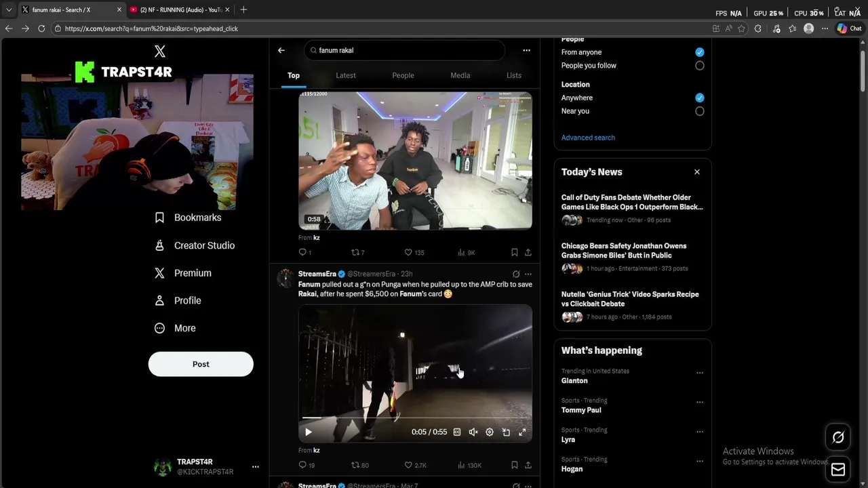This screenshot has width=868, height=488.
Task: Open Creator Studio from sidebar
Action: [195, 245]
